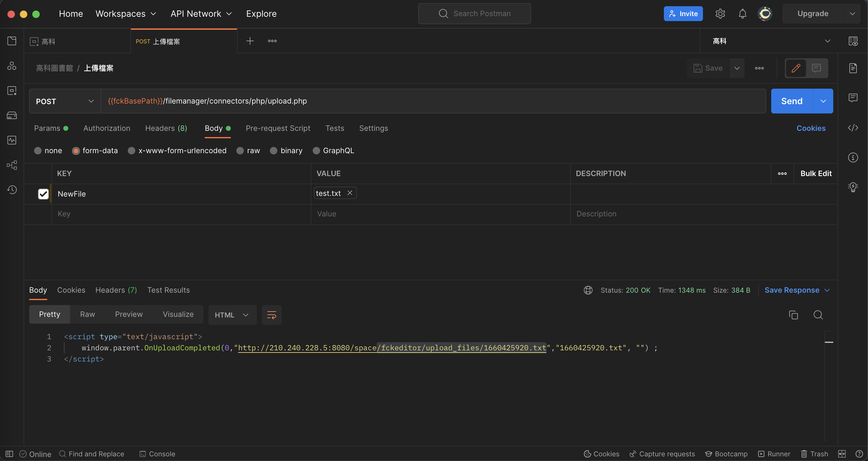This screenshot has width=868, height=461.
Task: Open the Cookies link beside request tabs
Action: (x=811, y=128)
